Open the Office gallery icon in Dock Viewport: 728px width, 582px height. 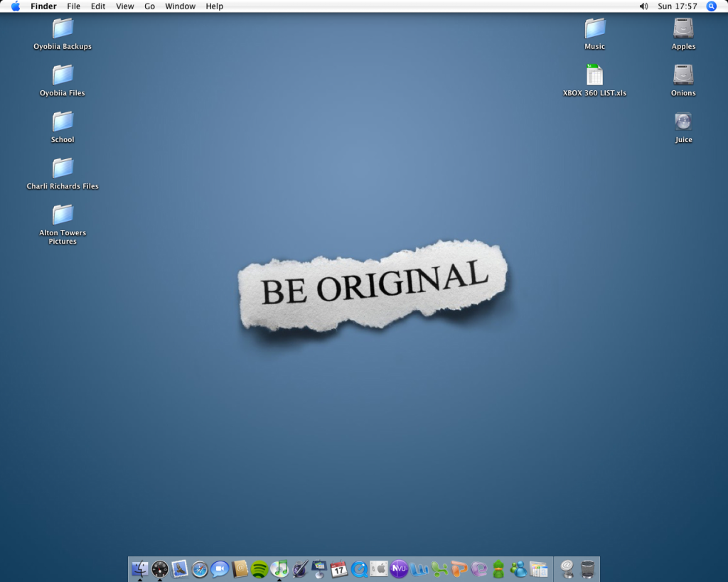coord(539,568)
